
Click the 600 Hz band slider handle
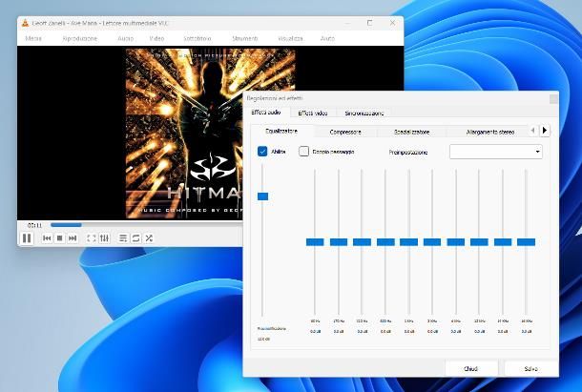coord(385,242)
